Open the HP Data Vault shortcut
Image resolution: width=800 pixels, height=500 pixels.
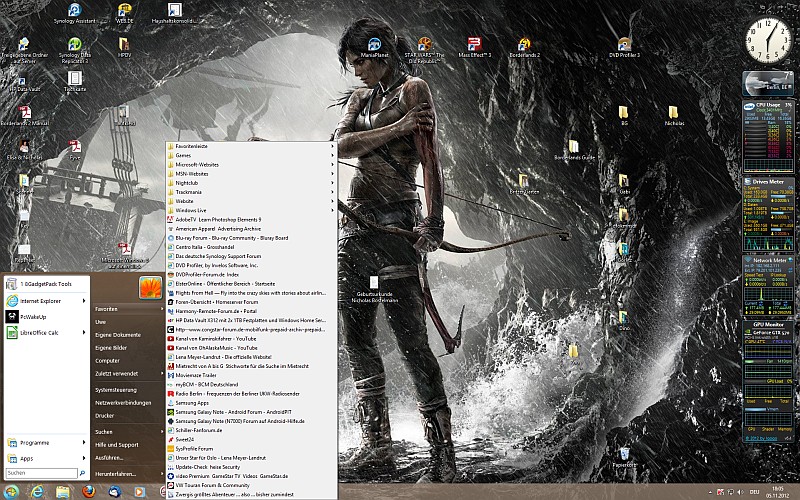(22, 82)
